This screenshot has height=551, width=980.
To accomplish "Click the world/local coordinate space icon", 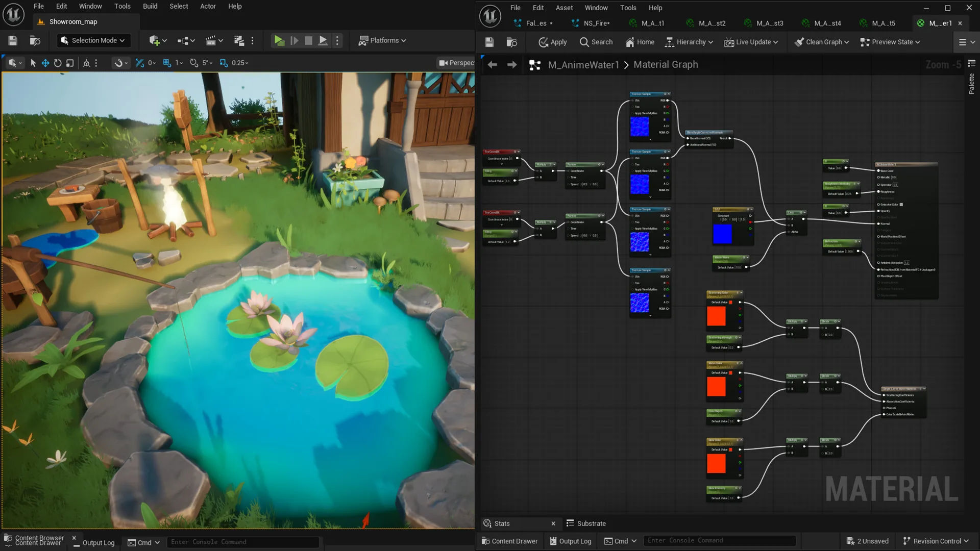I will click(x=86, y=63).
